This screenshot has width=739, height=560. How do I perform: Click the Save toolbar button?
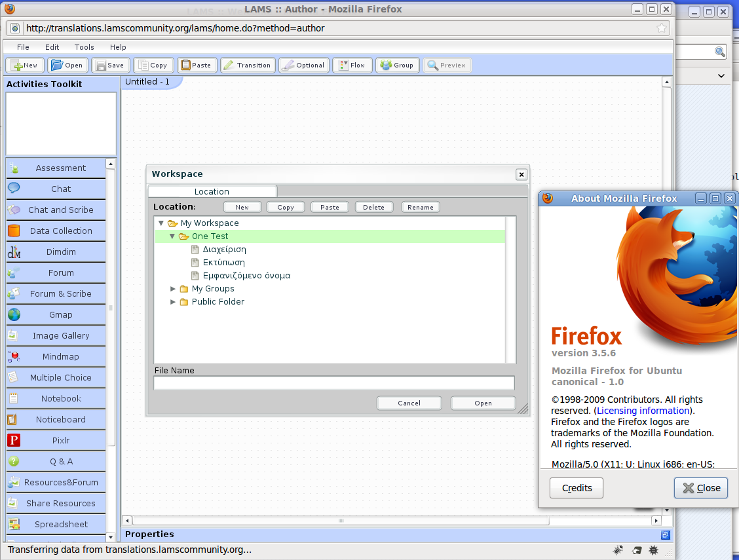pos(109,65)
